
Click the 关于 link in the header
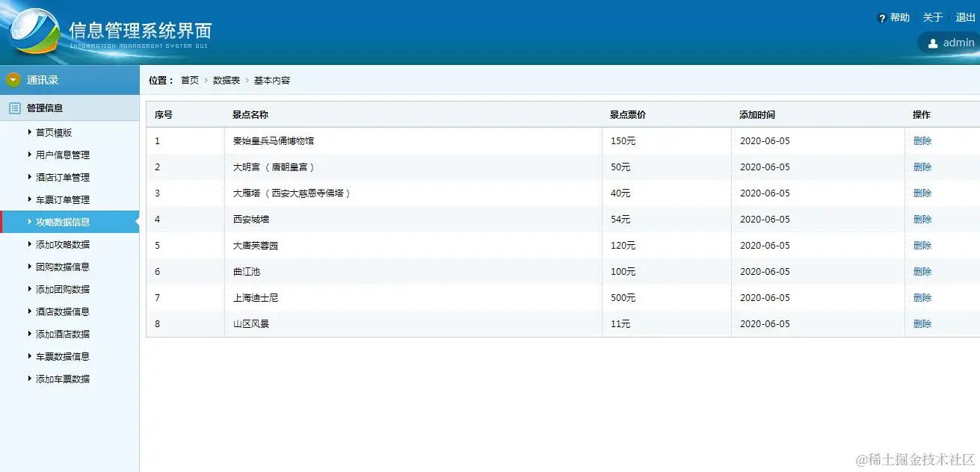click(933, 18)
